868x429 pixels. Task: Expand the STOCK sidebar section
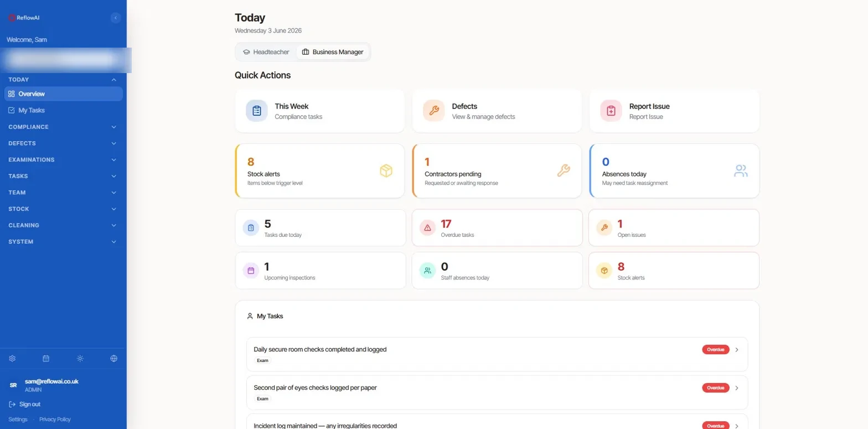click(63, 209)
